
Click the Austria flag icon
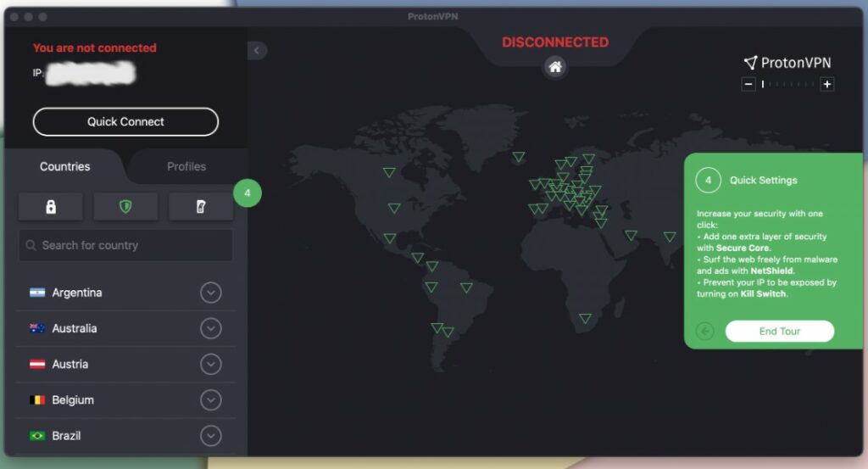coord(37,365)
